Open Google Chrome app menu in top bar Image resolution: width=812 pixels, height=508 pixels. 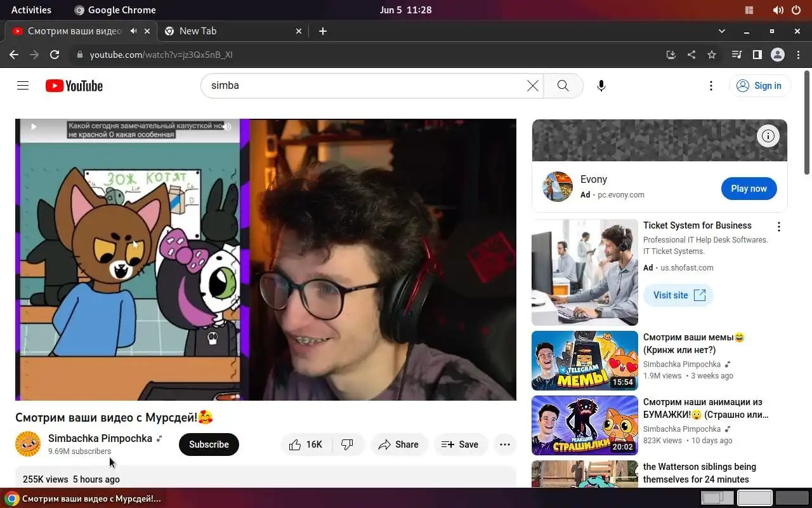(115, 10)
